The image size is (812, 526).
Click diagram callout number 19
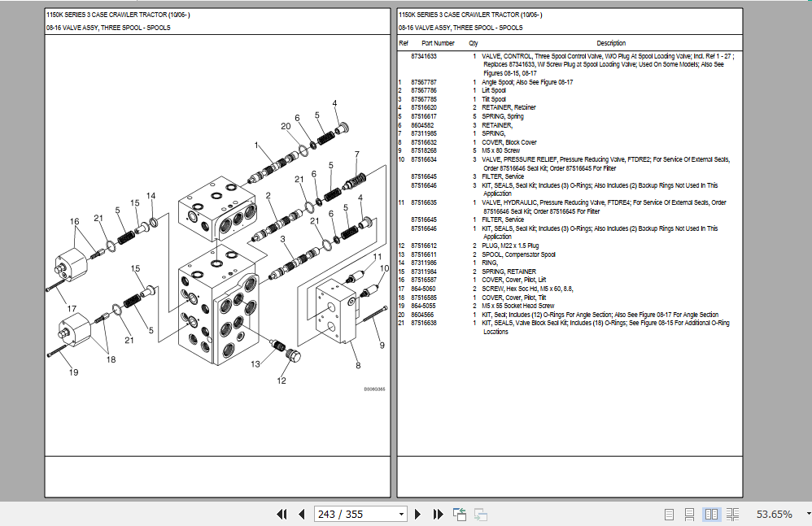73,372
